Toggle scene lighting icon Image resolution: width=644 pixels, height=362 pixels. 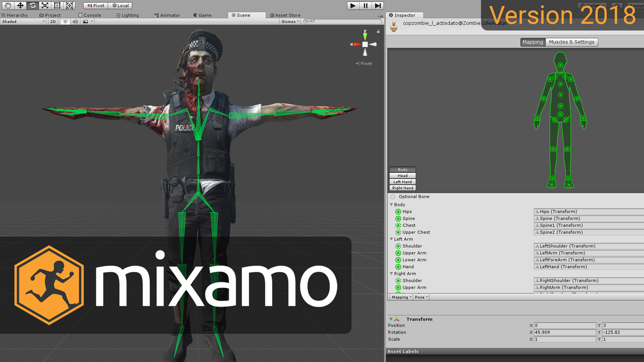[65, 21]
